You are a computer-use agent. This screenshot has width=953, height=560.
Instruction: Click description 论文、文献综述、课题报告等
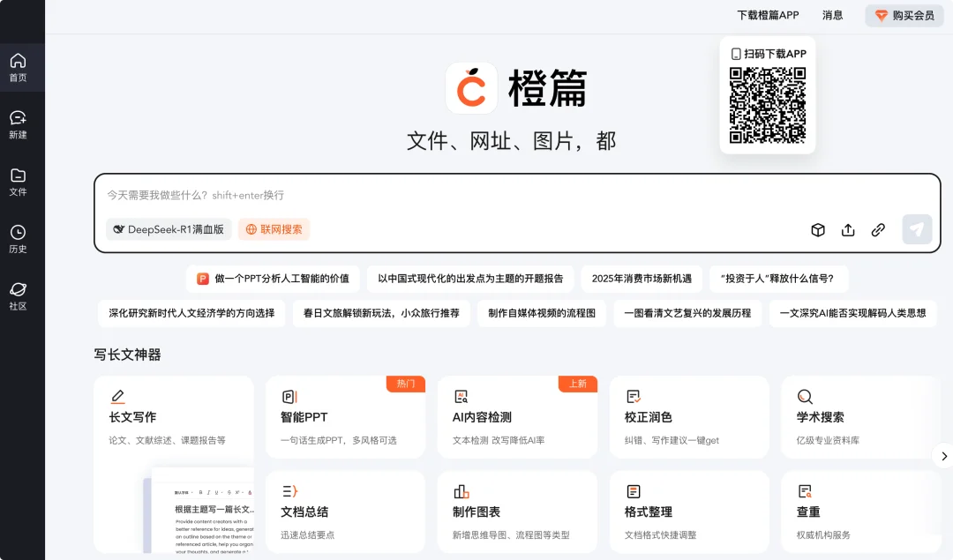pyautogui.click(x=167, y=440)
